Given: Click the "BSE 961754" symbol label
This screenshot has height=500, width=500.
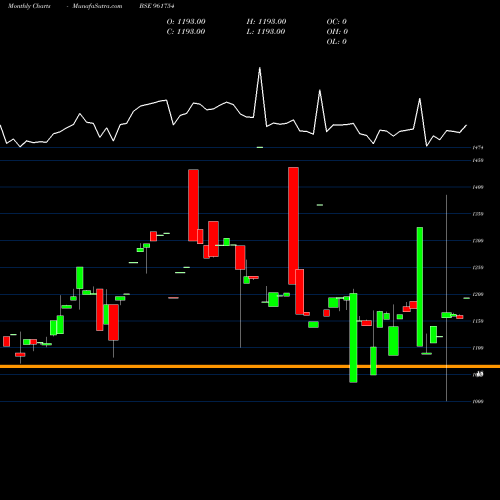Looking at the screenshot, I should point(157,6).
